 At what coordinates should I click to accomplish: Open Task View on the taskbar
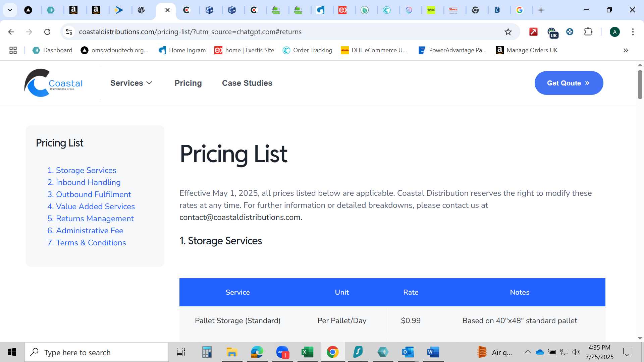tap(181, 352)
